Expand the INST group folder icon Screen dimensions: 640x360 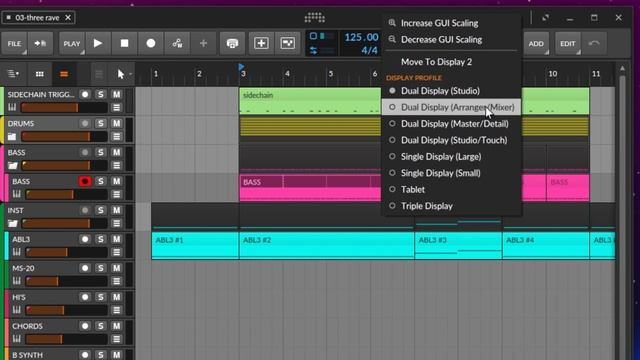[13, 224]
